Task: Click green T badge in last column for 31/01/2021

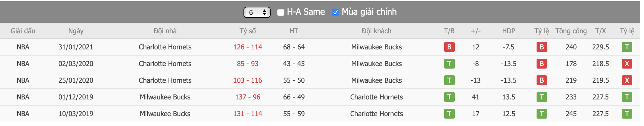Action: [x=627, y=47]
